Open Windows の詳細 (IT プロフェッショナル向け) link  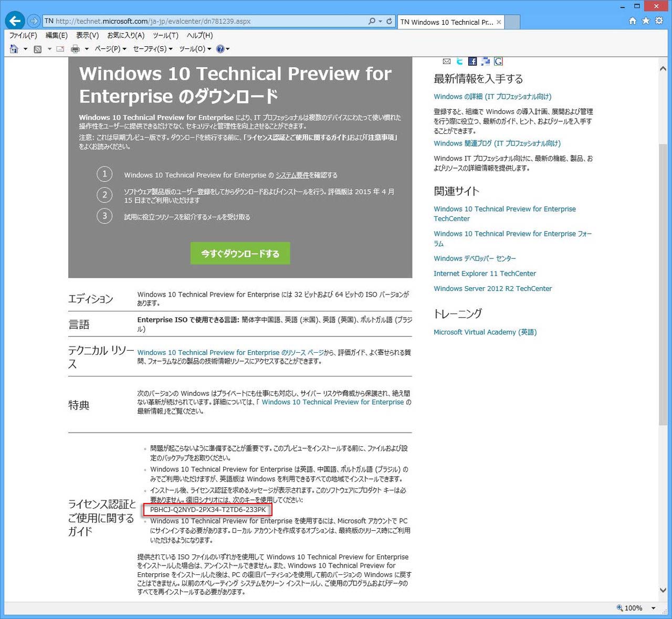tap(492, 97)
